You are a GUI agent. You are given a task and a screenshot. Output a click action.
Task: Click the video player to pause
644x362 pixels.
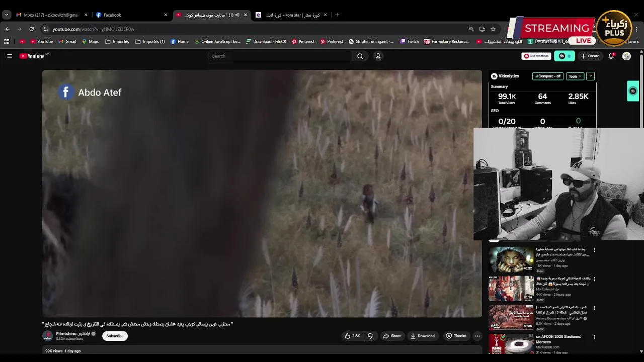coord(262,194)
